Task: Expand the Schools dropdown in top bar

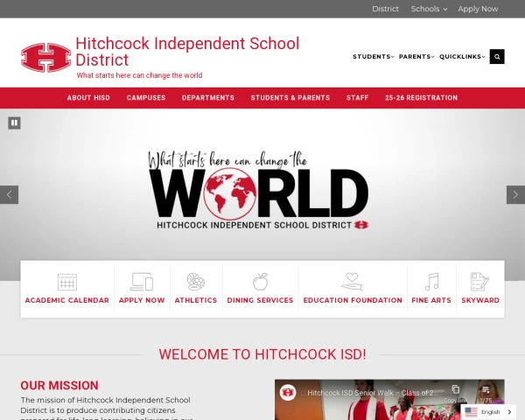Action: pyautogui.click(x=429, y=9)
